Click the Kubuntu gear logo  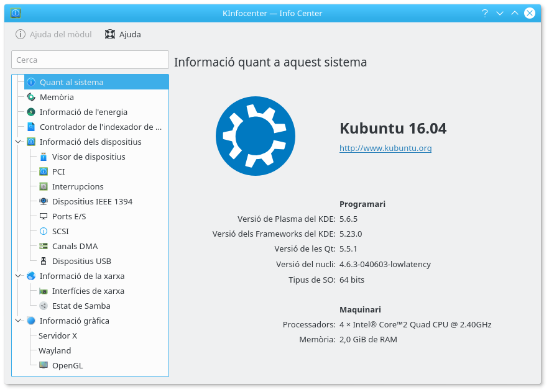coord(255,135)
